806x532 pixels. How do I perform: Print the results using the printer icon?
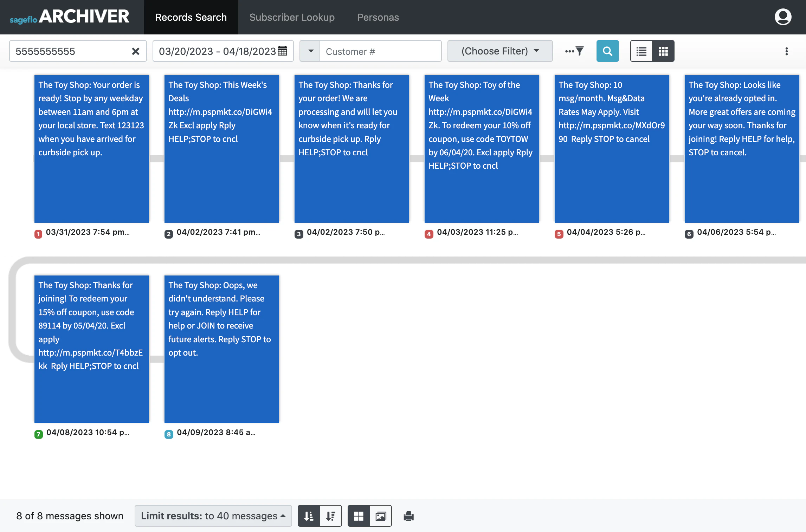[408, 515]
